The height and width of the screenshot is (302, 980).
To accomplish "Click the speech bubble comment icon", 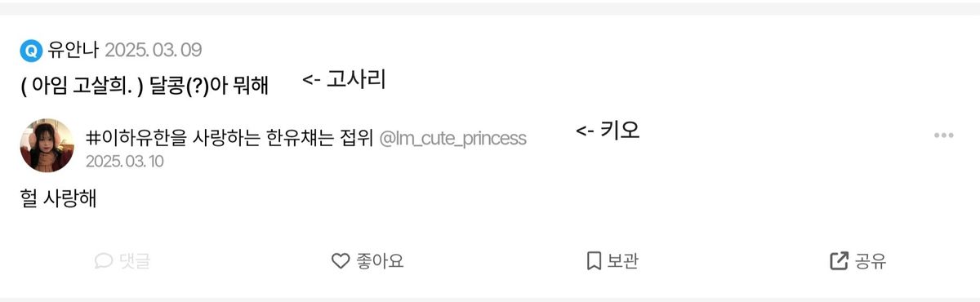I will [104, 261].
